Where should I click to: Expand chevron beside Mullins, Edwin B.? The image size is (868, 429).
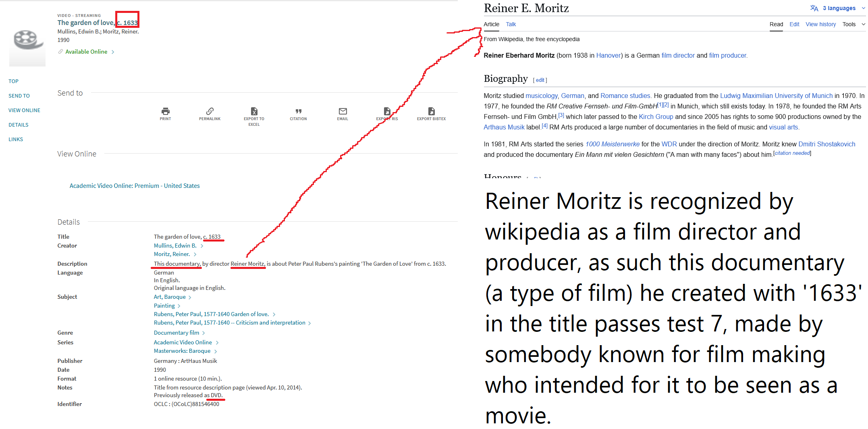202,246
